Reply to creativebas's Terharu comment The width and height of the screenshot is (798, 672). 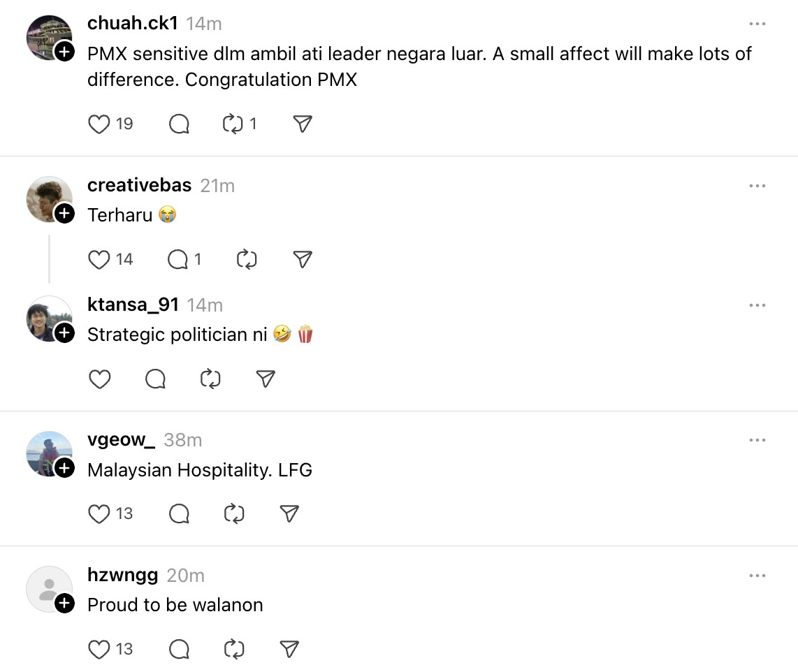(x=179, y=260)
